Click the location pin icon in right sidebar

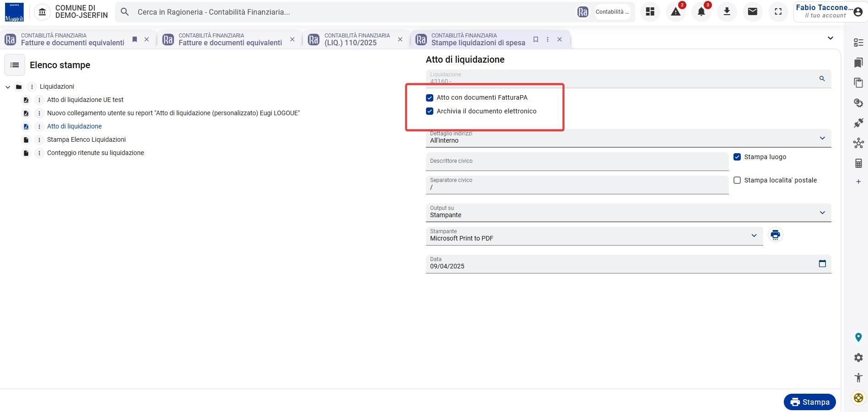click(x=858, y=337)
